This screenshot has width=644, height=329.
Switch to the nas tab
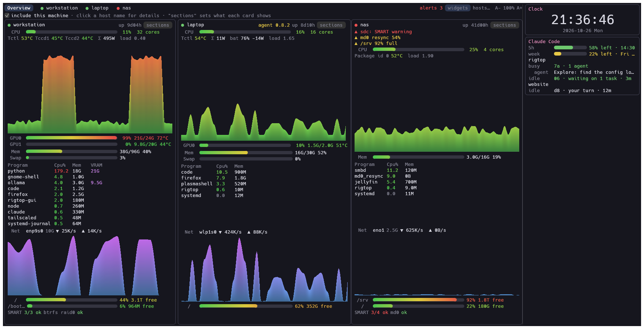pyautogui.click(x=124, y=8)
